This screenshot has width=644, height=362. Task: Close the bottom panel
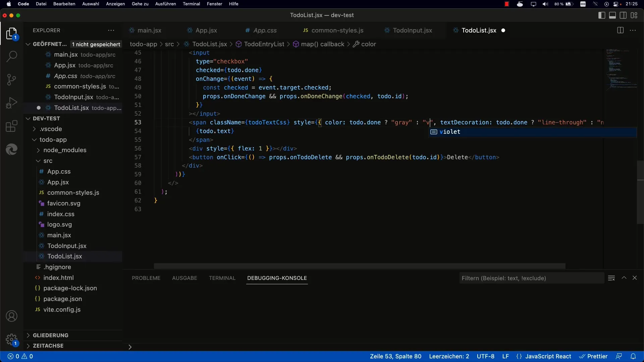coord(635,278)
